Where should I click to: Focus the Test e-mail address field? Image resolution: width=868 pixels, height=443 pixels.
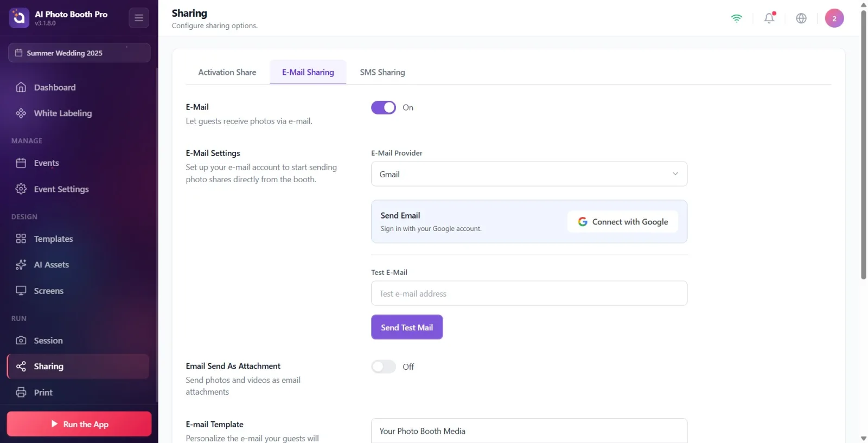tap(529, 293)
